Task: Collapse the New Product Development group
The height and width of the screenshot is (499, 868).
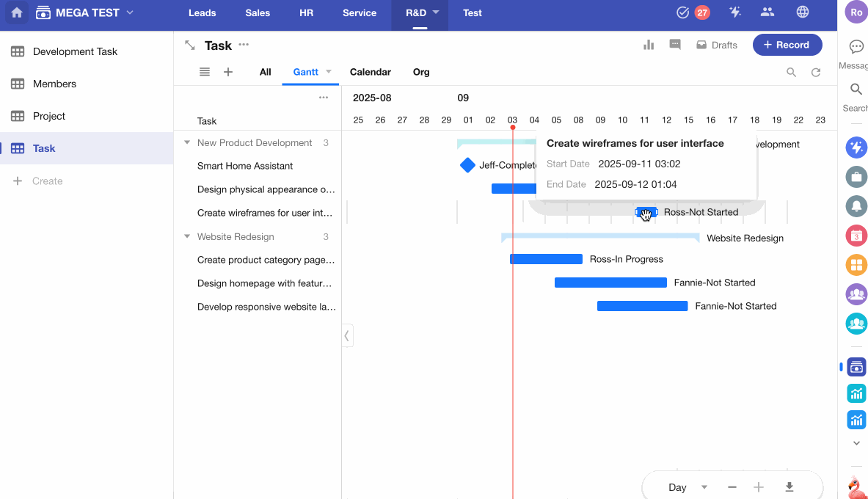Action: click(x=187, y=143)
